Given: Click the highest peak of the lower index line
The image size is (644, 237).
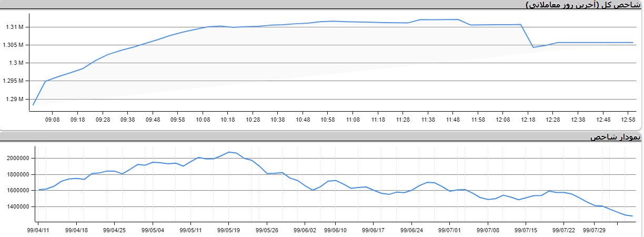Looking at the screenshot, I should pos(229,152).
